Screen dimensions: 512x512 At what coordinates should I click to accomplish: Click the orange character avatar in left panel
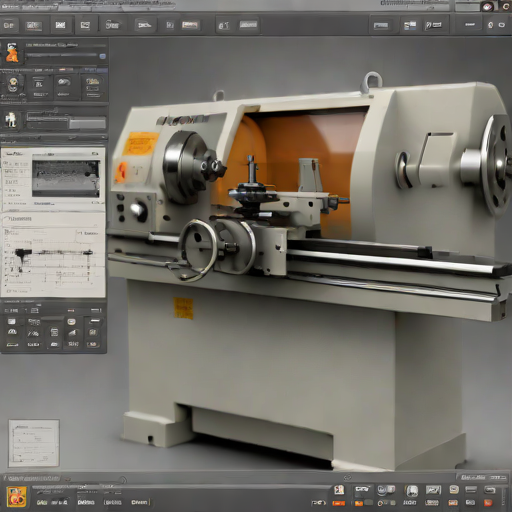click(12, 52)
